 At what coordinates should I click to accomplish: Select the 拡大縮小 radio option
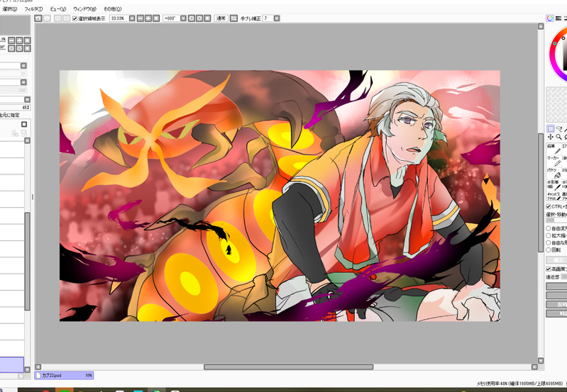[549, 235]
